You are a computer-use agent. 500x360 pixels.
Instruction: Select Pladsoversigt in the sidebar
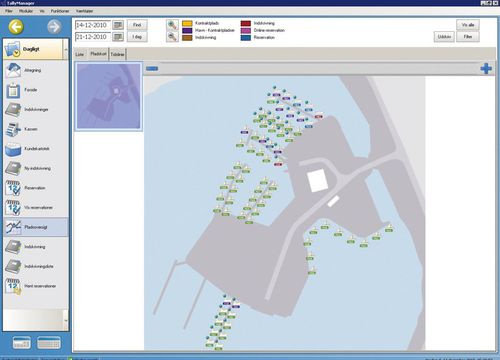tap(36, 227)
